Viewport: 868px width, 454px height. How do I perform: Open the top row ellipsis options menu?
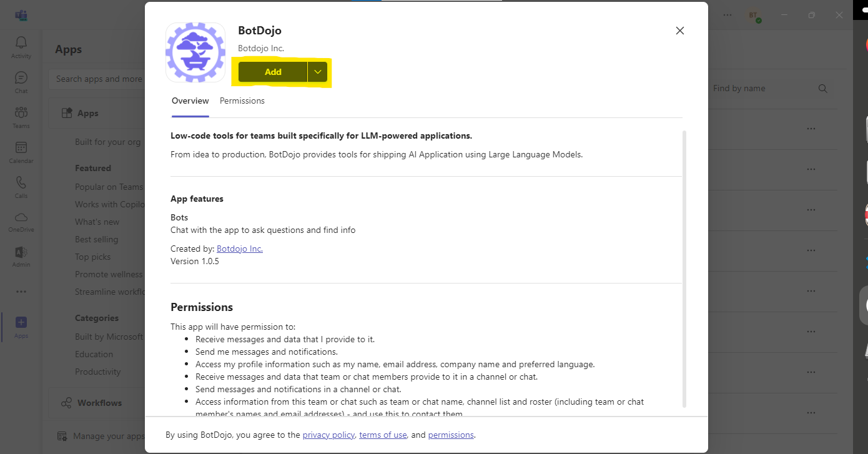811,129
